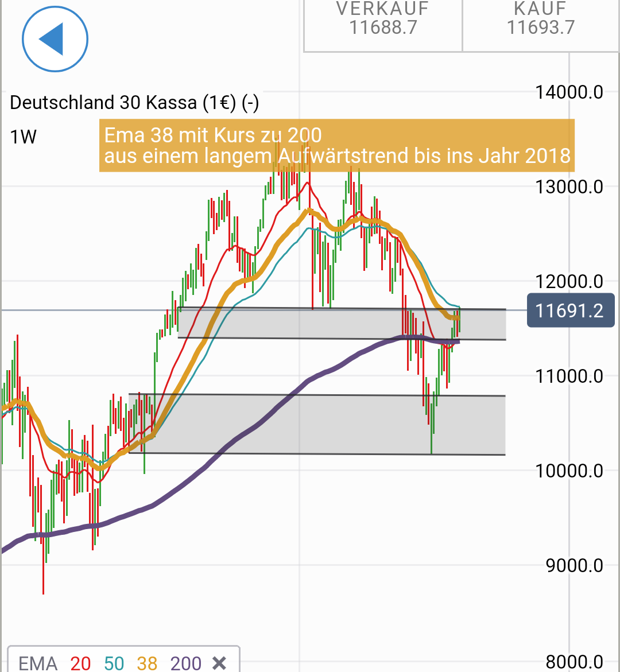
Task: Remove the EMA indicator with X
Action: click(x=219, y=663)
